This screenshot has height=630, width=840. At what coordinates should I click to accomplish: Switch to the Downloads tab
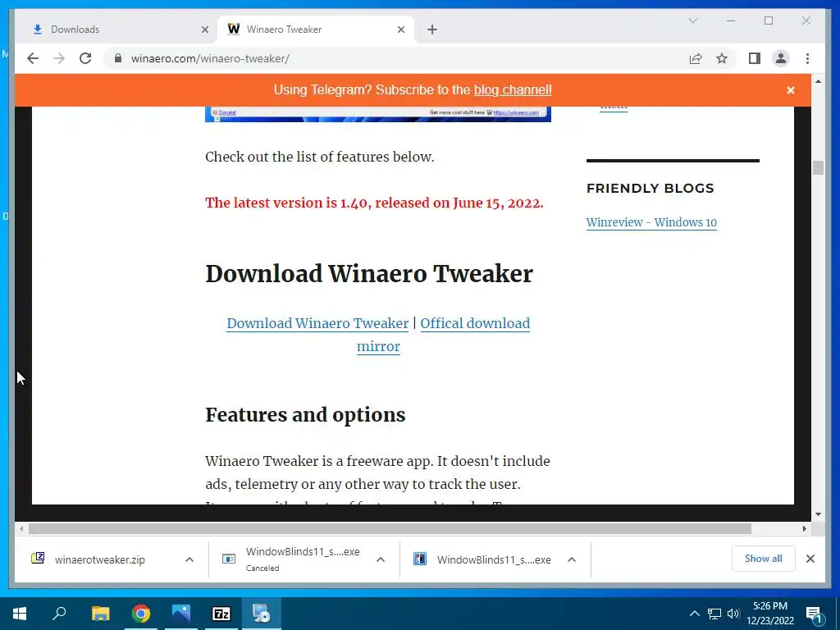[x=116, y=30]
